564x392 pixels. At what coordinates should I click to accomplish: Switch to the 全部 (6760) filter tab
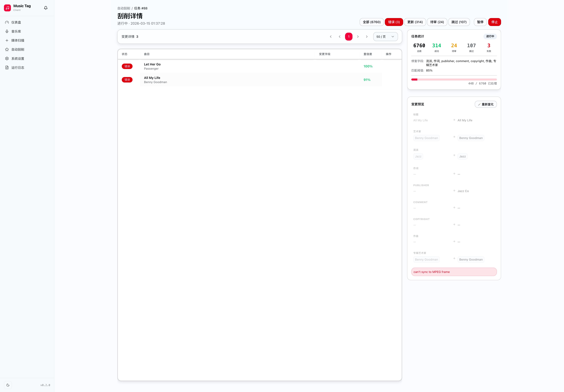[x=372, y=22]
